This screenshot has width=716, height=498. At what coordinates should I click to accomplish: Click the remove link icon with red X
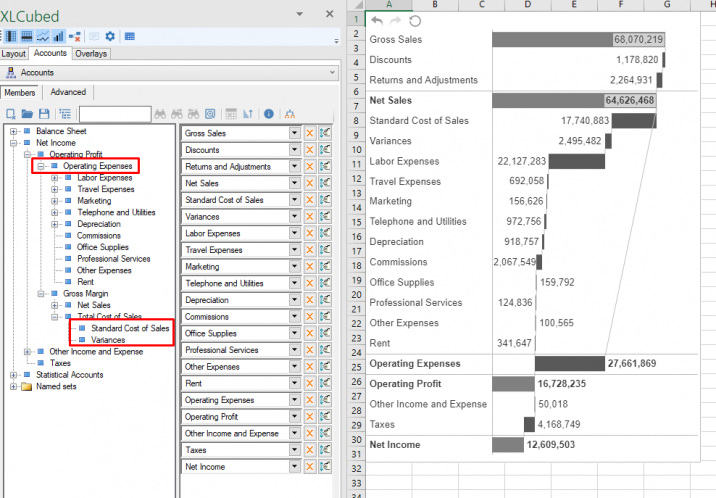(75, 37)
